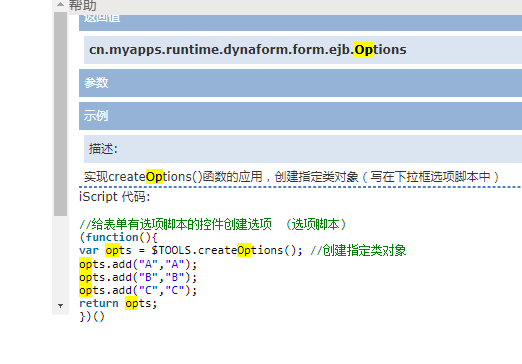This screenshot has width=522, height=364.
Task: Click the var opts = $TOOLS.createOptions() line
Action: 191,250
